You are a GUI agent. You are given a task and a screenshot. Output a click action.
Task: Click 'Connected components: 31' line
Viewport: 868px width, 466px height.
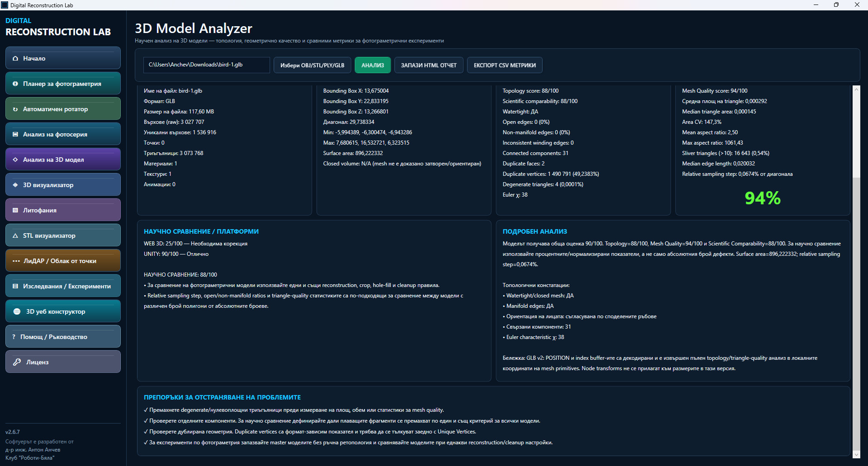(536, 153)
